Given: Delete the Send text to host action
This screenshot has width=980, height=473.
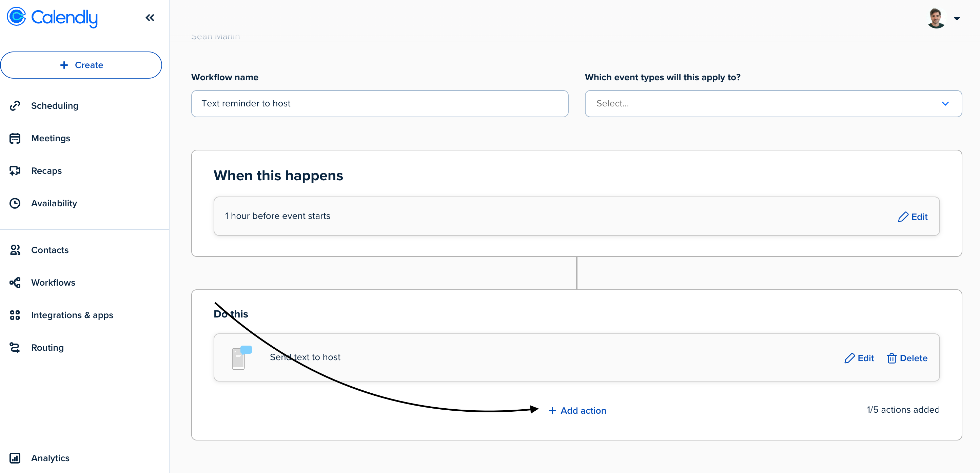Looking at the screenshot, I should point(907,358).
